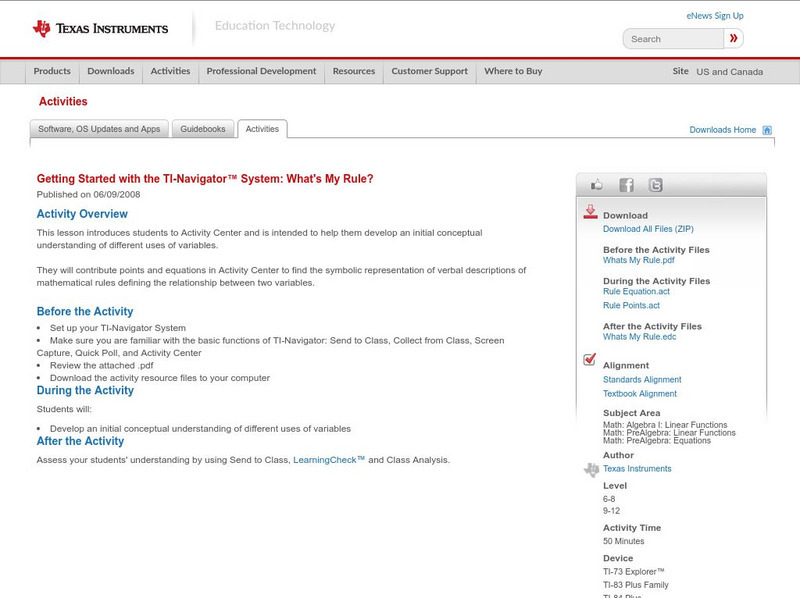The image size is (800, 598).
Task: Click the Alignment checkmark icon
Action: click(x=590, y=359)
